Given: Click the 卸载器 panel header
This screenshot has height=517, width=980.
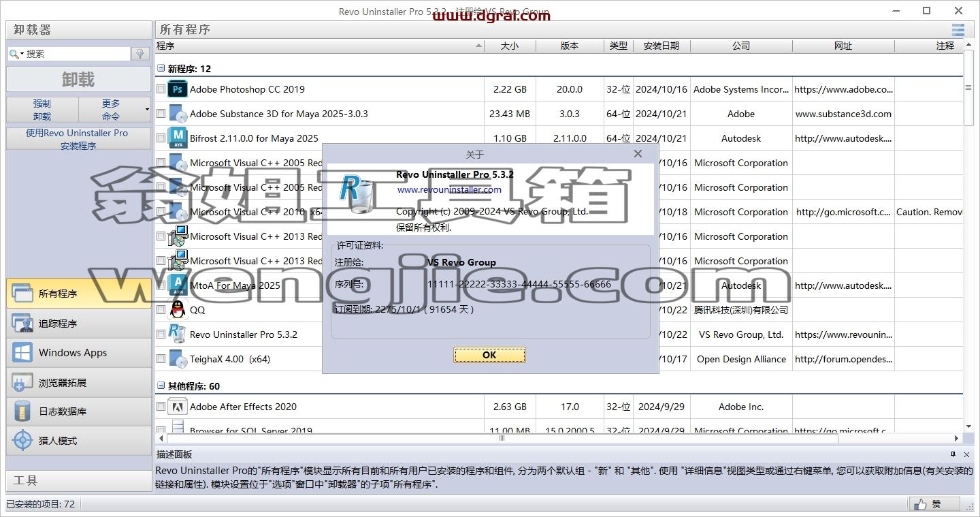Looking at the screenshot, I should [79, 29].
